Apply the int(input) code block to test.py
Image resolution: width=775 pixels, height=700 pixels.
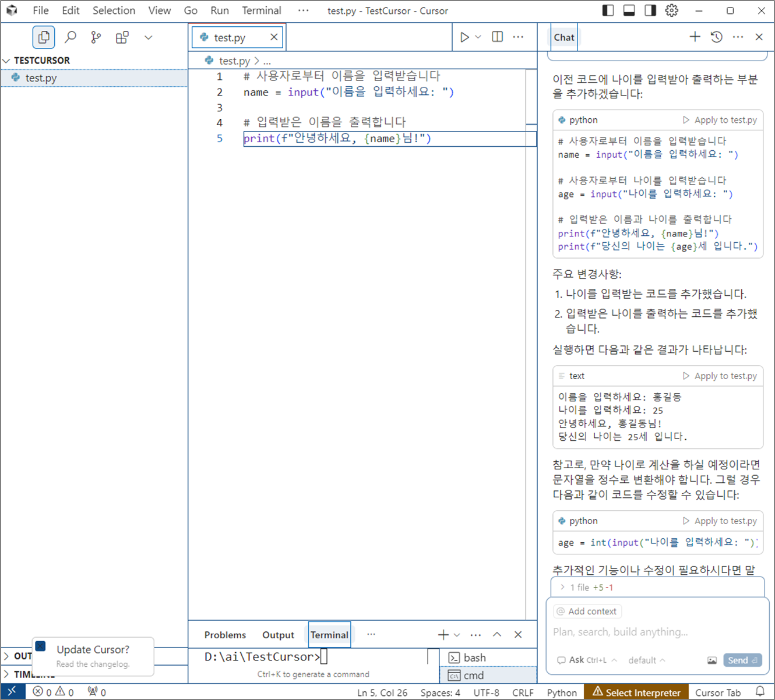(720, 521)
